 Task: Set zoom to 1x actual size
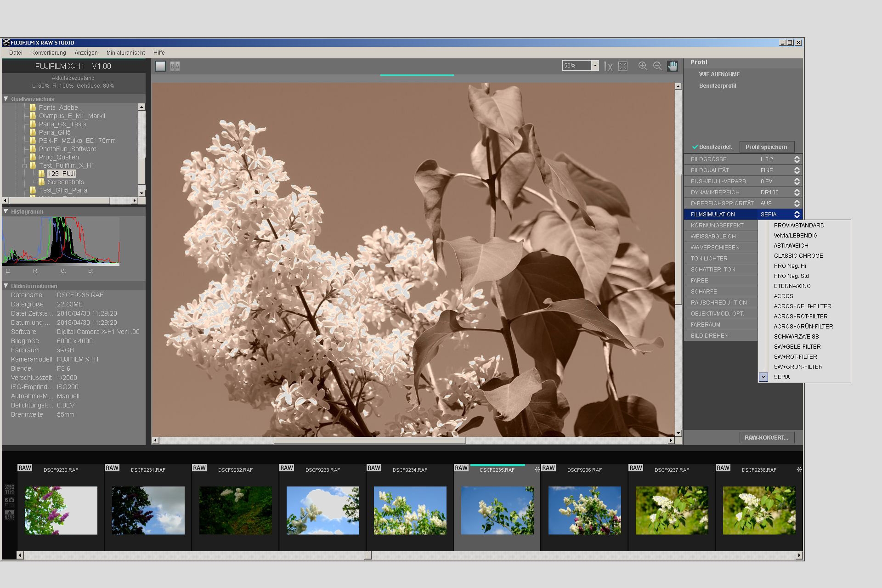tap(608, 66)
